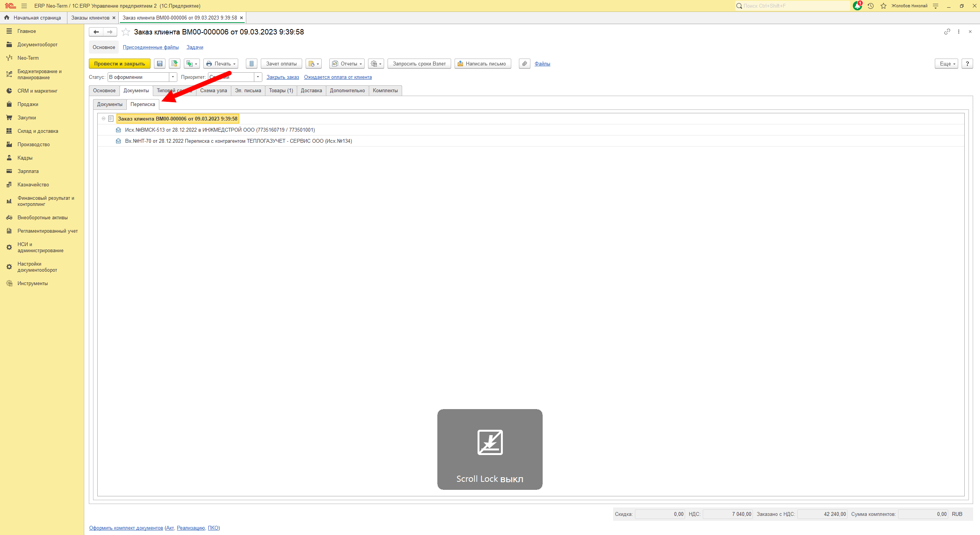Click the help question mark button
Viewport: 980px width, 535px height.
(967, 64)
